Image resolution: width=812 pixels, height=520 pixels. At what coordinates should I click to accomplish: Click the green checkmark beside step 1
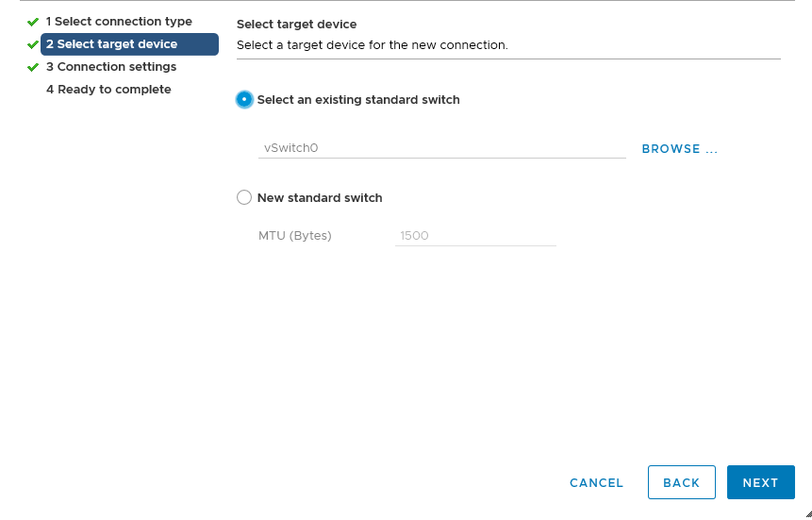pos(33,22)
